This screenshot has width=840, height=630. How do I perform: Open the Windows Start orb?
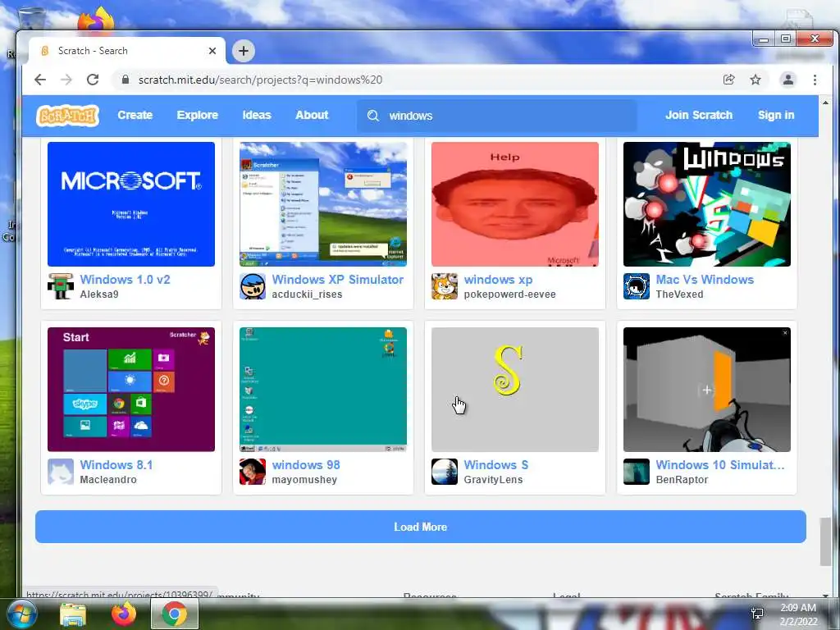[x=21, y=614]
